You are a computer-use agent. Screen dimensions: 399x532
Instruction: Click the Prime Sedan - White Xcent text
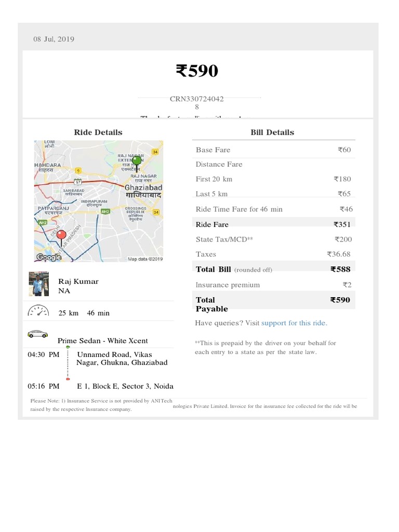(x=102, y=341)
